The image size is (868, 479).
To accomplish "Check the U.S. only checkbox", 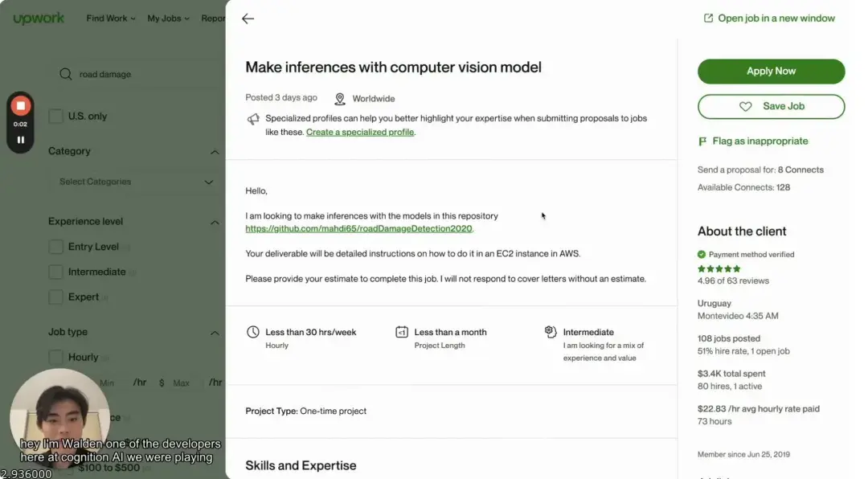I will (55, 117).
